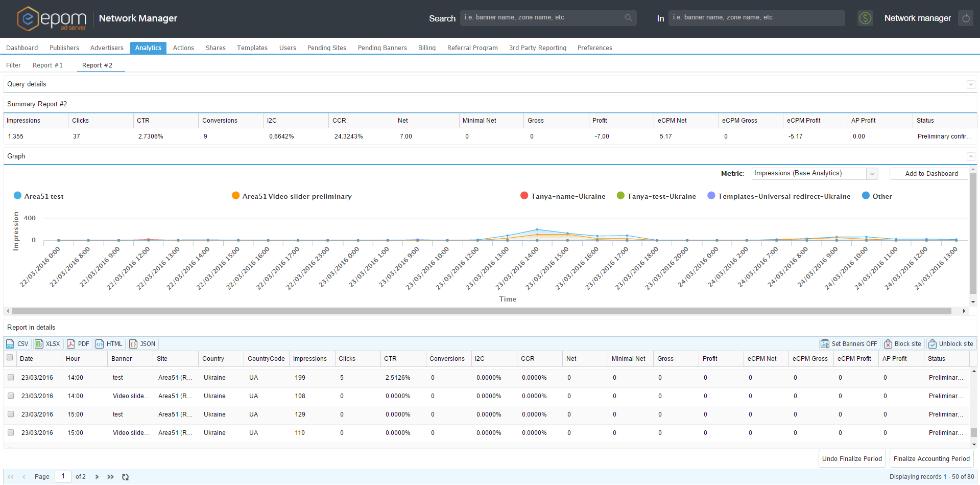Export report as CSV
980x485 pixels.
coord(17,344)
